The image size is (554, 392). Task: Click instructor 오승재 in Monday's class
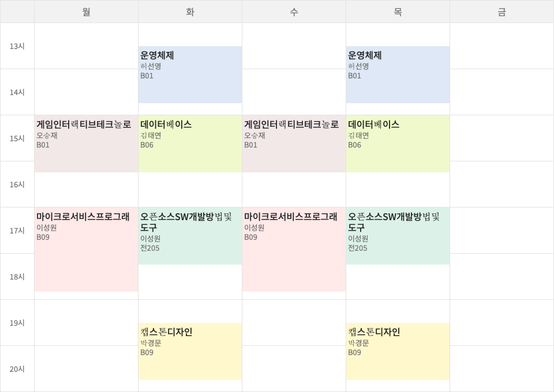47,135
